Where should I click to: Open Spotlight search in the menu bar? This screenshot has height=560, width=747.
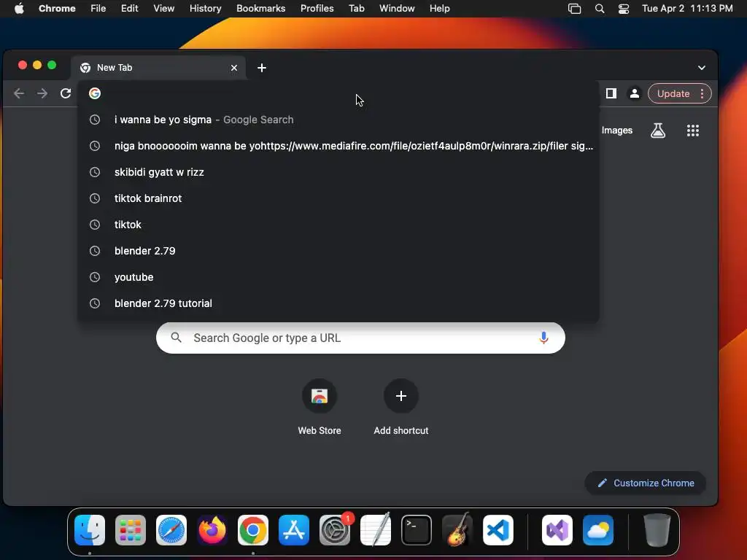coord(600,9)
